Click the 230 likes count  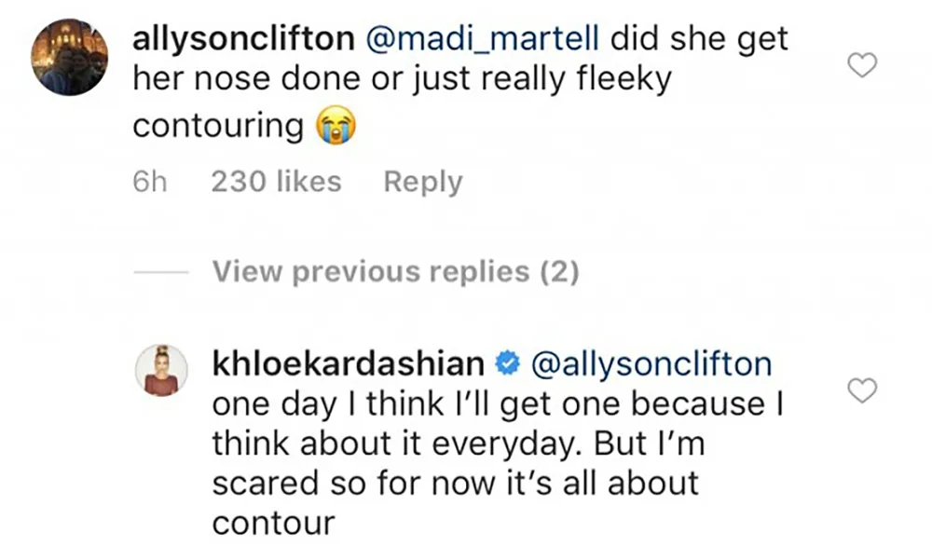pos(275,182)
